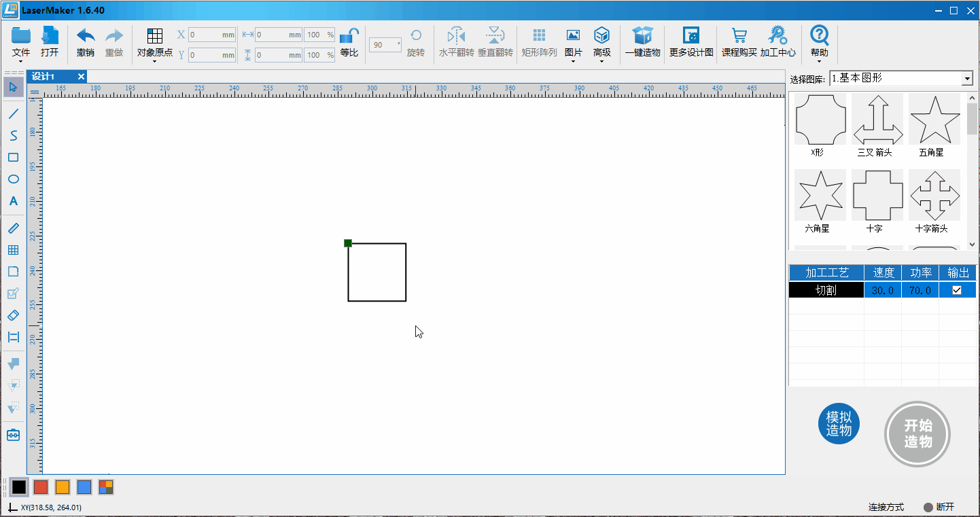Click the power value 70.0
The width and height of the screenshot is (980, 517).
[x=920, y=290]
